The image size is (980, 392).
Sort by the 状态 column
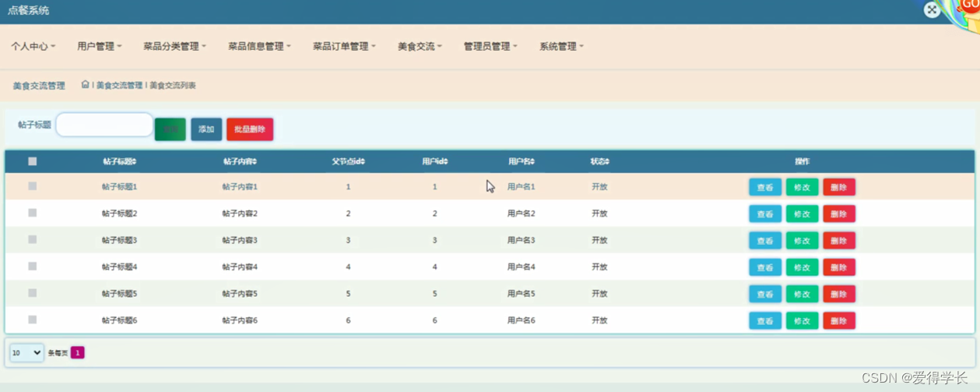coord(599,161)
